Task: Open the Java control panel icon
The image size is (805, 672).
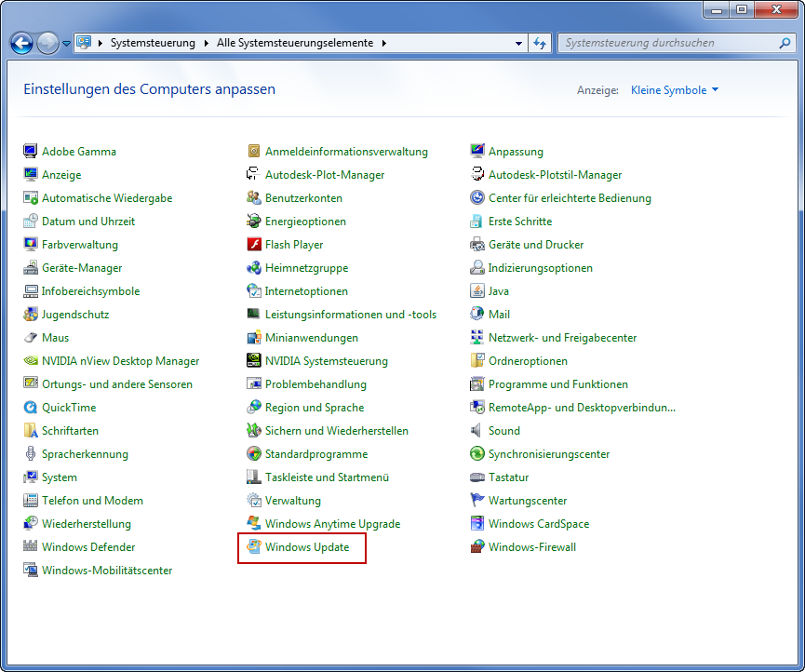Action: pos(477,291)
